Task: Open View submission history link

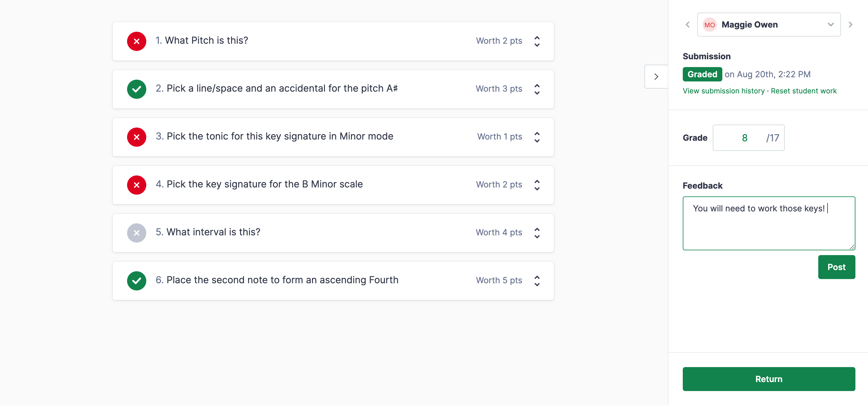Action: click(x=723, y=91)
